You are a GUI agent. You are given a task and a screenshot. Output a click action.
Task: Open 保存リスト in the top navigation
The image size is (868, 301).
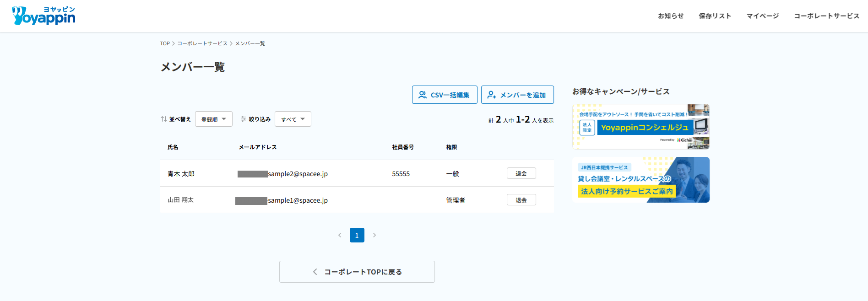[715, 16]
